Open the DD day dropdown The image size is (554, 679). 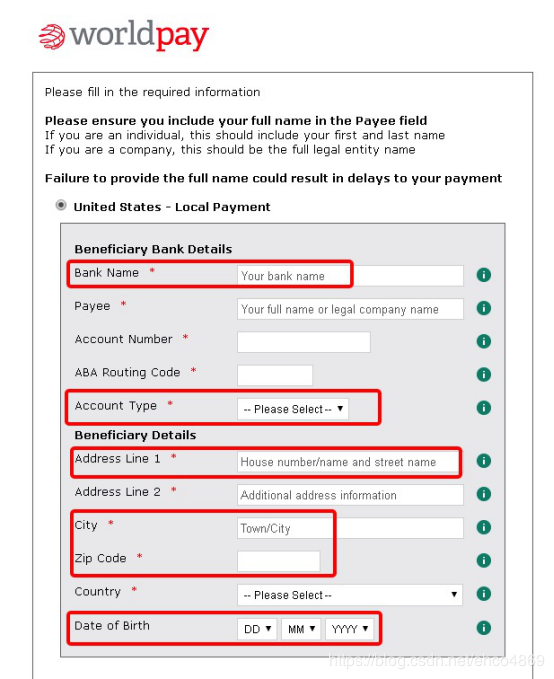(257, 629)
